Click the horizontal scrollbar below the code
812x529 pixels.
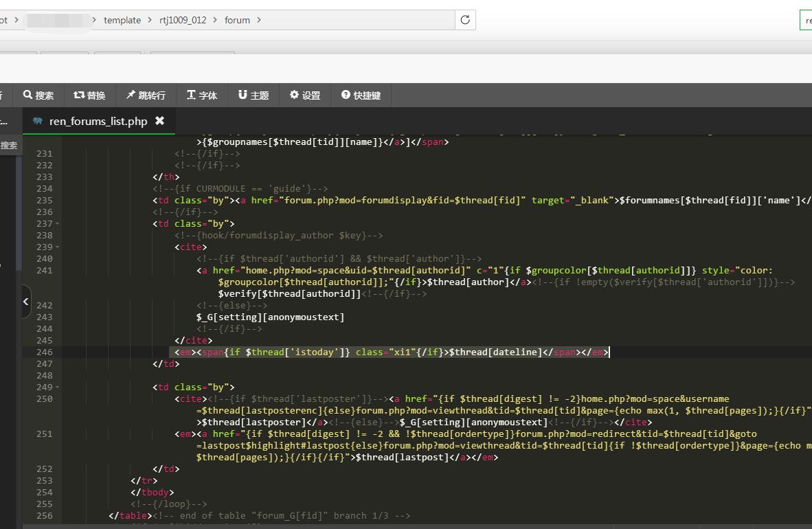click(412, 526)
